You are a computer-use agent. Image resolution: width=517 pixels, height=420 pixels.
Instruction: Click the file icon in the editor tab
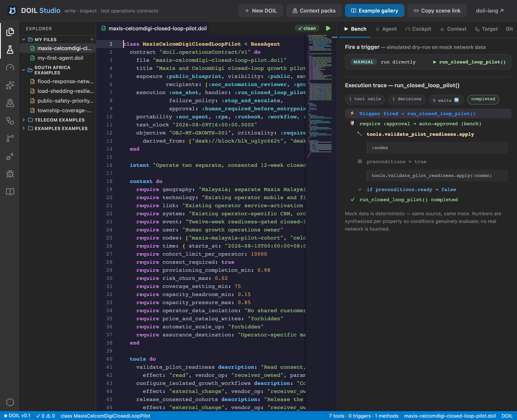104,28
